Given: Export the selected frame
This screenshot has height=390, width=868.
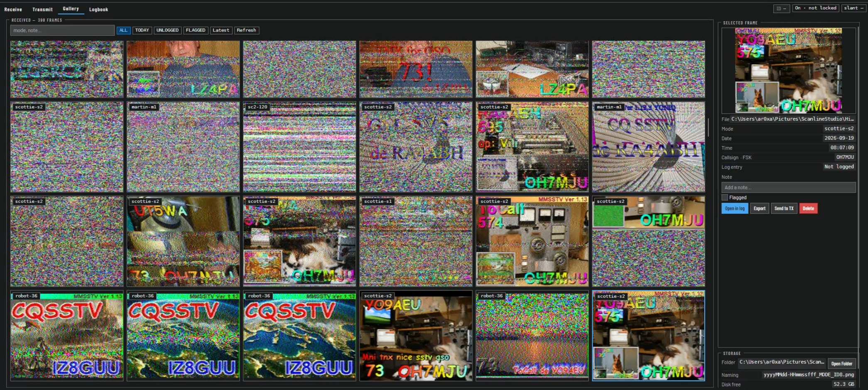Looking at the screenshot, I should 760,208.
